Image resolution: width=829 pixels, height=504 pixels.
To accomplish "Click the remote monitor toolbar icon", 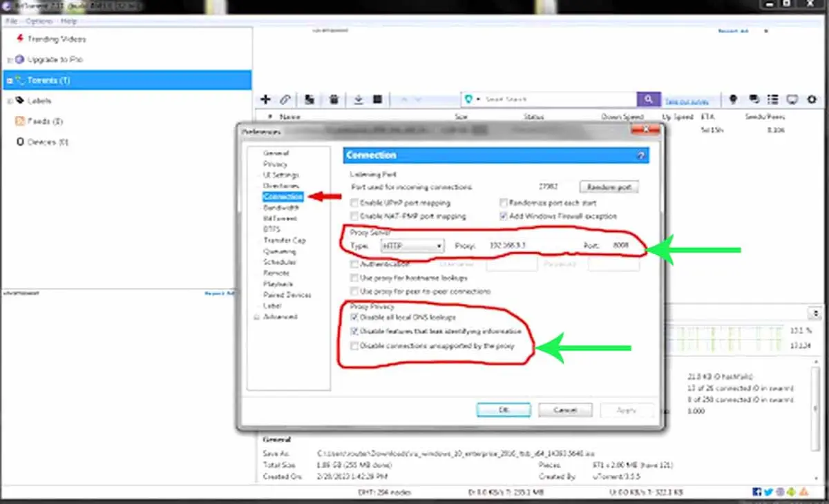I will 792,99.
